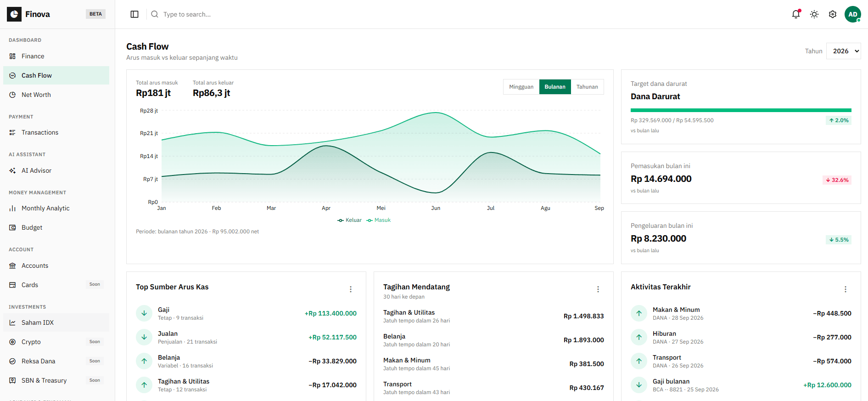Click the Rp 1.893.000 Belanja bill amount
This screenshot has width=868, height=401.
(584, 340)
